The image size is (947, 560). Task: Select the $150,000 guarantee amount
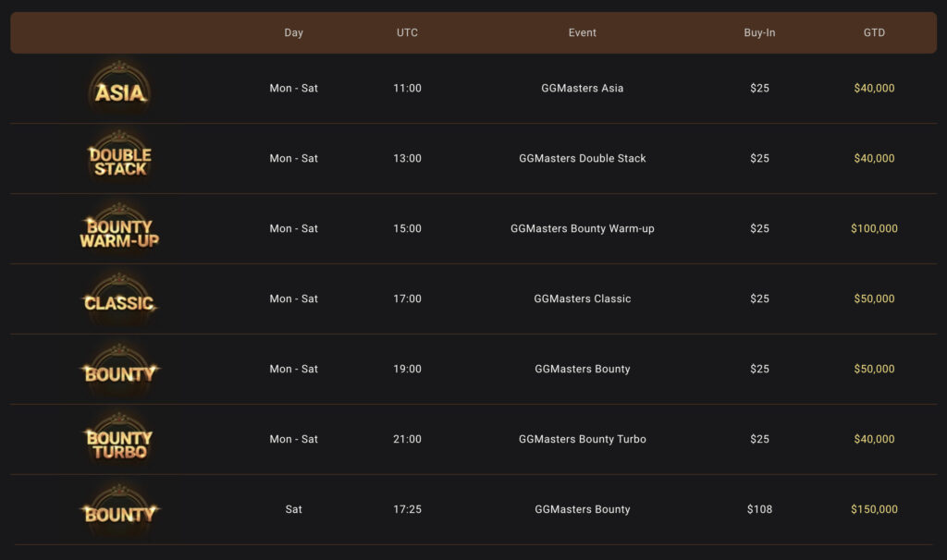click(x=874, y=510)
